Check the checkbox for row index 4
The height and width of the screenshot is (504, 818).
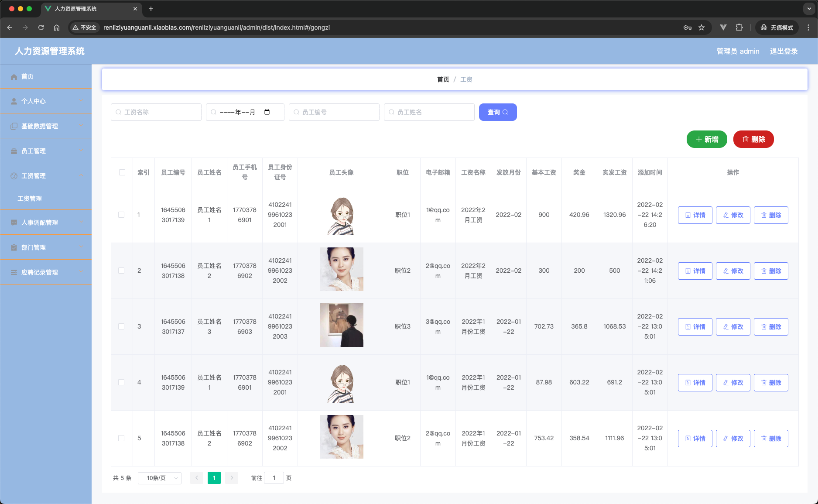[121, 382]
